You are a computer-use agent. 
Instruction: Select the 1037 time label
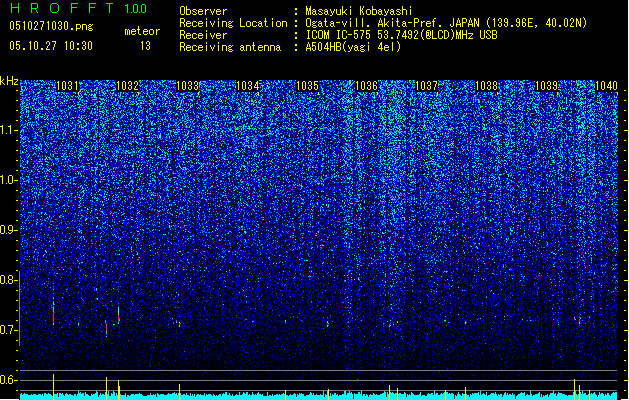426,86
